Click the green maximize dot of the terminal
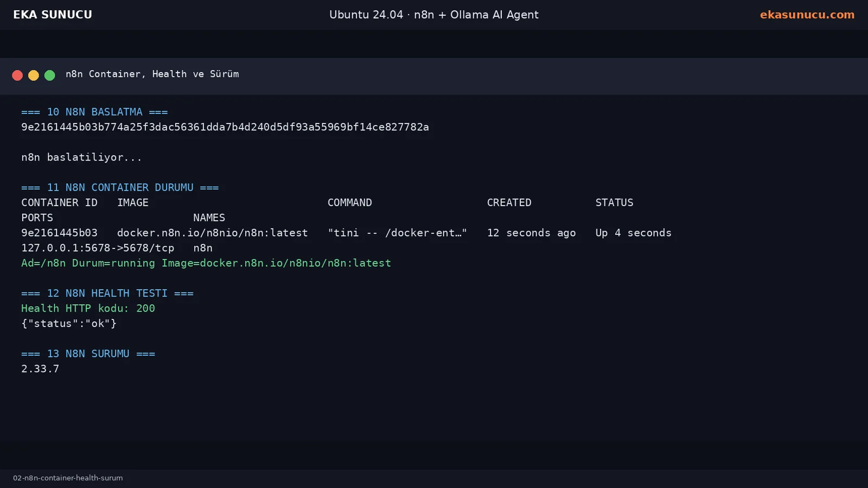Screen dimensions: 868x488 (50, 75)
